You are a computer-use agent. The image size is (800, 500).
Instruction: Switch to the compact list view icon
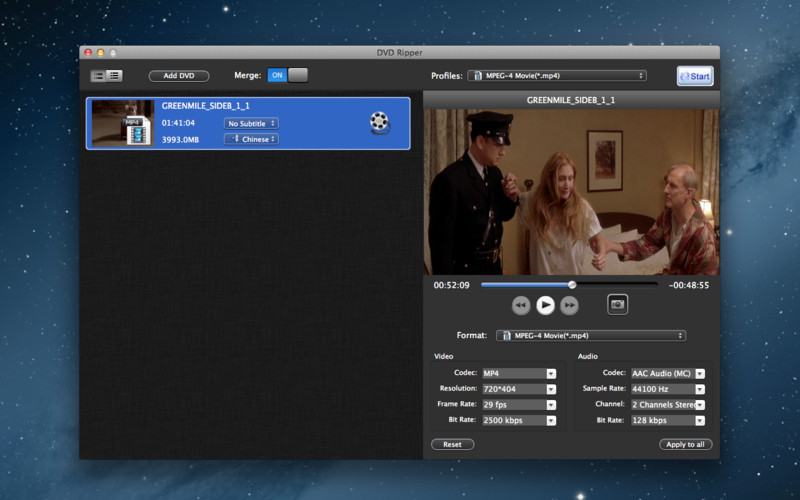pos(114,76)
